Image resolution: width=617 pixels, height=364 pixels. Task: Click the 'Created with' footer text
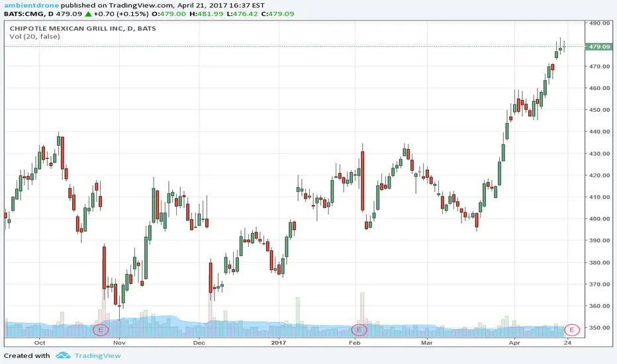click(x=26, y=356)
